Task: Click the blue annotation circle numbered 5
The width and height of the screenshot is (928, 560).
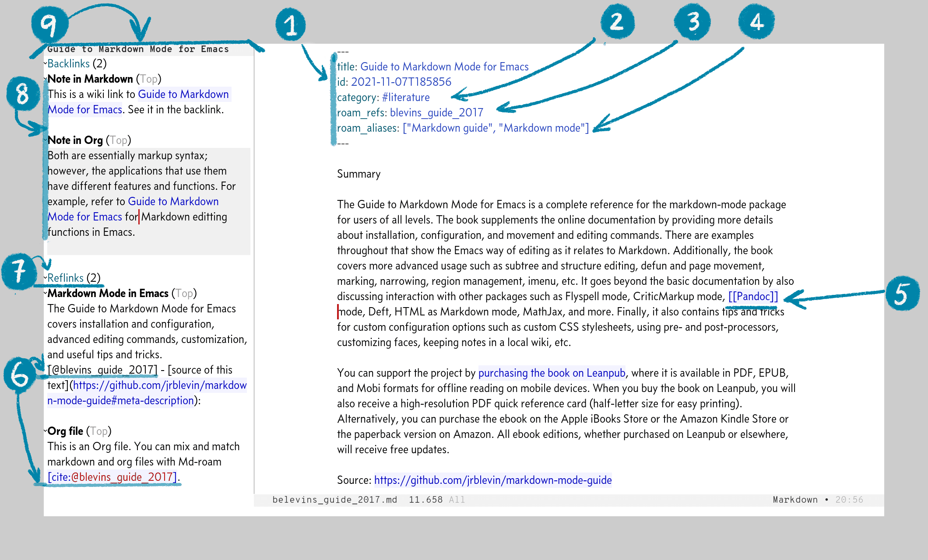Action: click(902, 294)
